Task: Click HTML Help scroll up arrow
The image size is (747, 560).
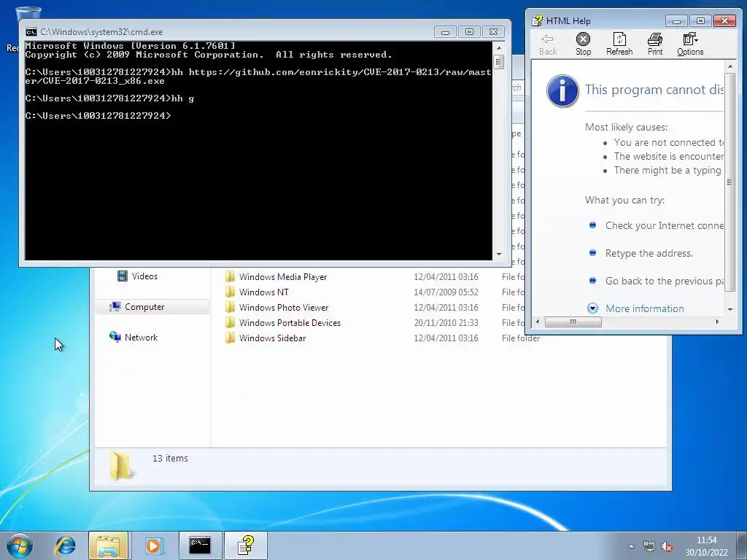Action: (729, 66)
